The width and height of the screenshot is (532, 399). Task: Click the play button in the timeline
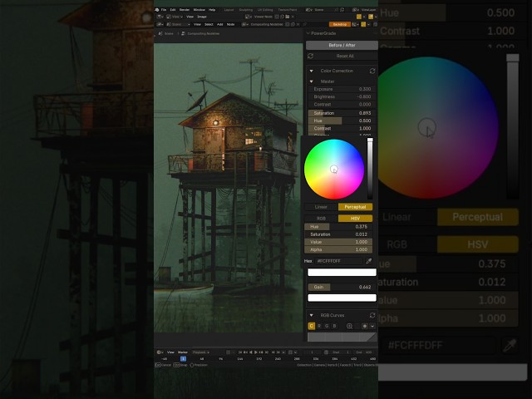256,352
